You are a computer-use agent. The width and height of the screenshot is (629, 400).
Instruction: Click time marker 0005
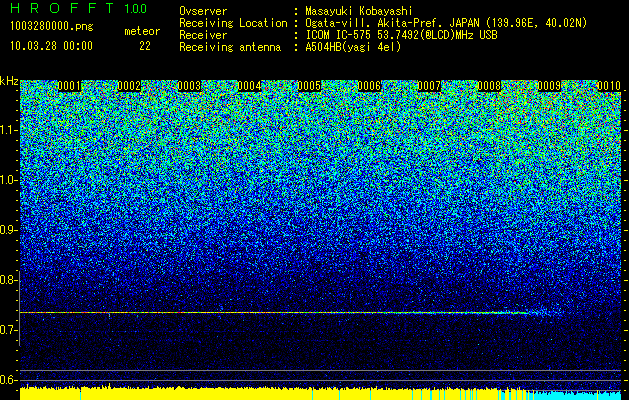pos(309,86)
